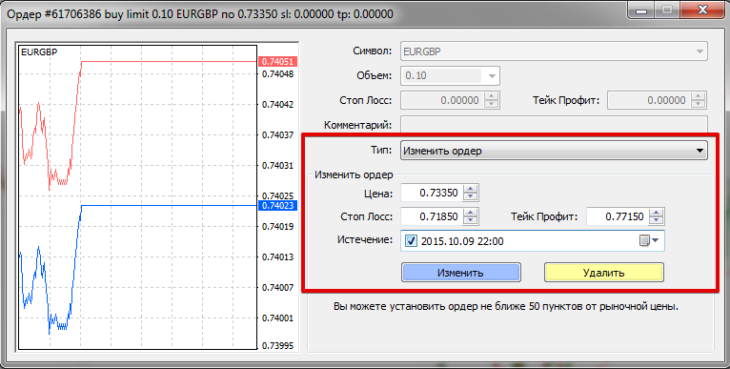Increase Цена value with up arrow
This screenshot has width=730, height=369.
471,188
